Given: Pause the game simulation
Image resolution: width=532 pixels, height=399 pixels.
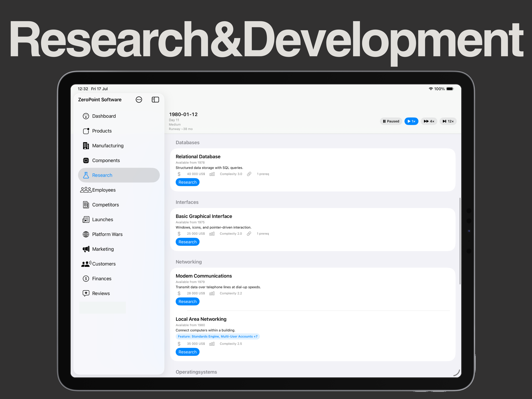Looking at the screenshot, I should [391, 121].
